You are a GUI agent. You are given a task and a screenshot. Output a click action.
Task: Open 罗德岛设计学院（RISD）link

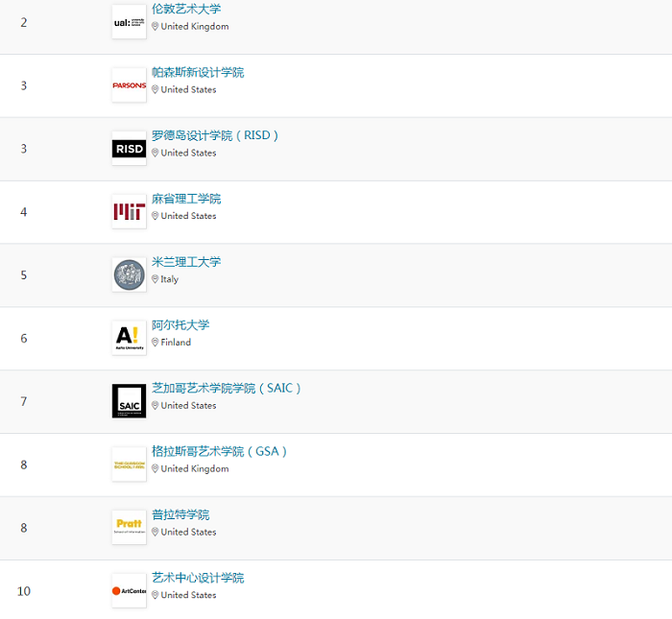[x=215, y=136]
